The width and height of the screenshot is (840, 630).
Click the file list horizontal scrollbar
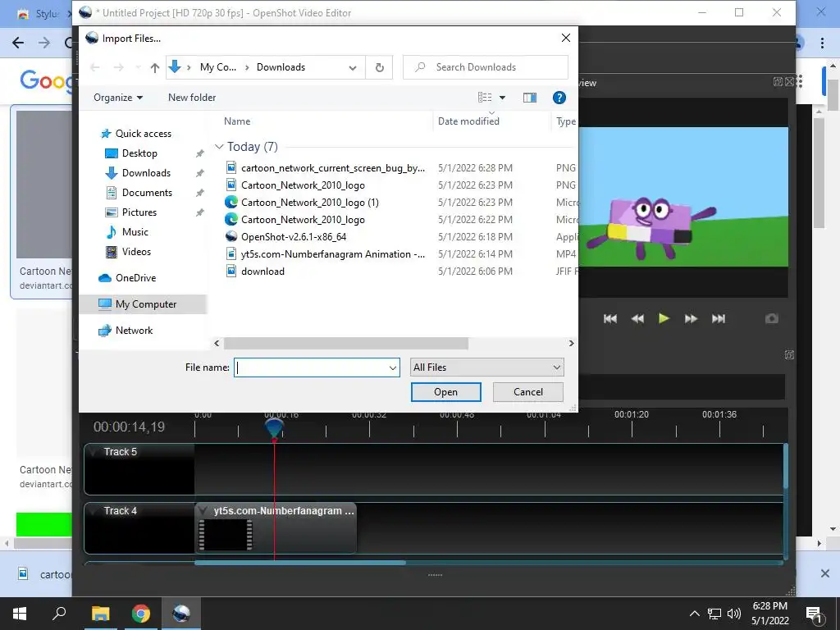click(x=346, y=344)
